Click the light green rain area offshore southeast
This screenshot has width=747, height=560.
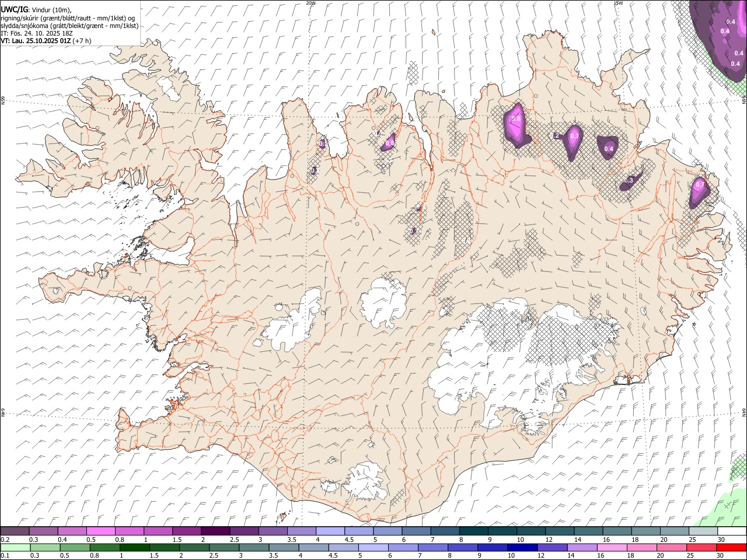[722, 509]
